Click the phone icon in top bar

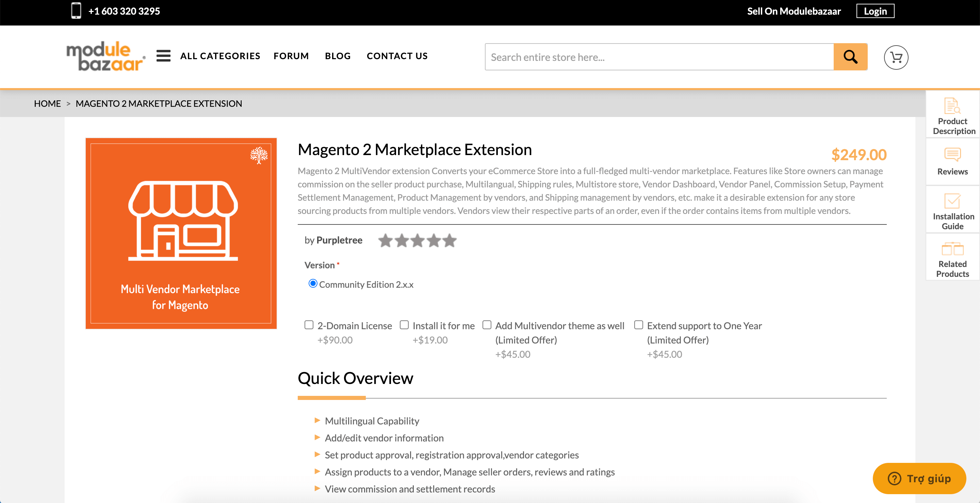76,11
